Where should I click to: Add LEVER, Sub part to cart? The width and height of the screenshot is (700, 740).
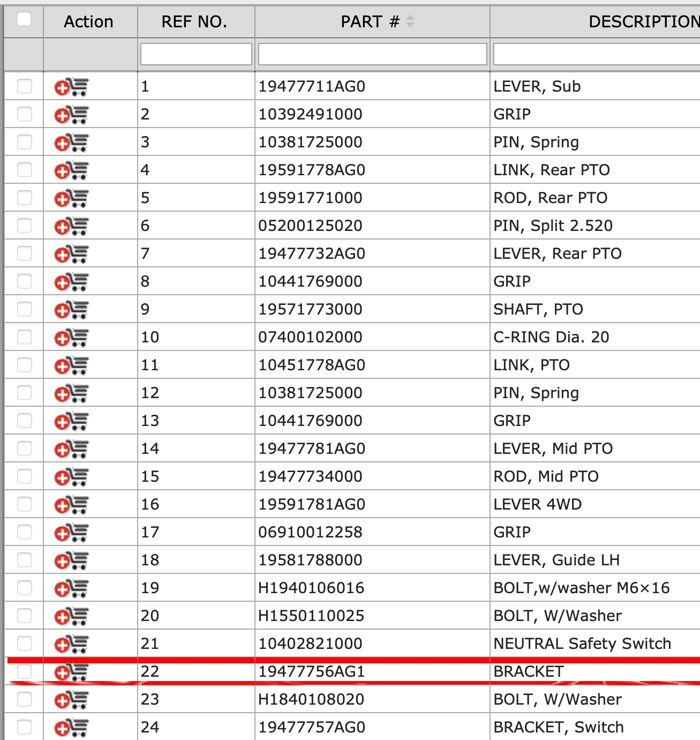pos(71,87)
